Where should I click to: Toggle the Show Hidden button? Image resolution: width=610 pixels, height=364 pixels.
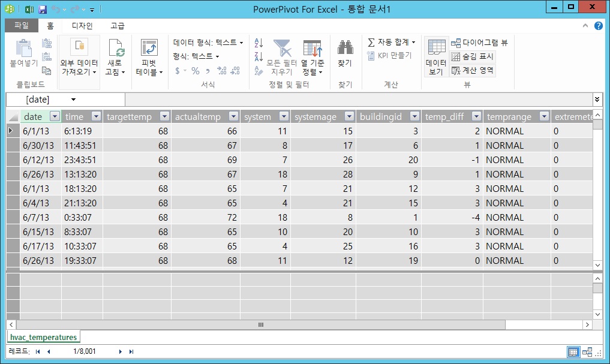click(x=472, y=56)
